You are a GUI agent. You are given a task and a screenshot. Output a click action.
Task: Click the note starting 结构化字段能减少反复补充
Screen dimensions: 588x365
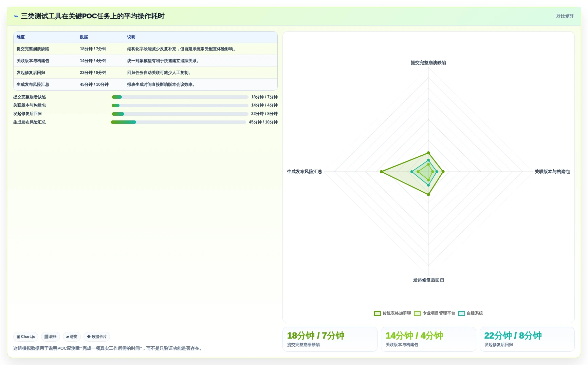tap(182, 49)
